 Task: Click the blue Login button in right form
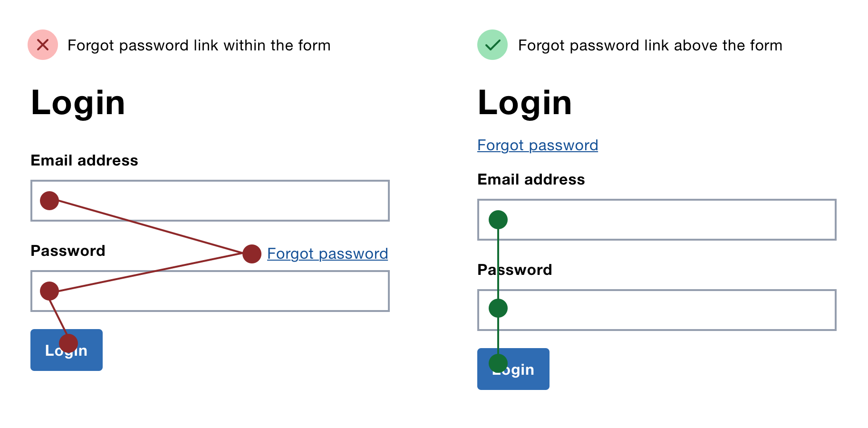(x=513, y=369)
